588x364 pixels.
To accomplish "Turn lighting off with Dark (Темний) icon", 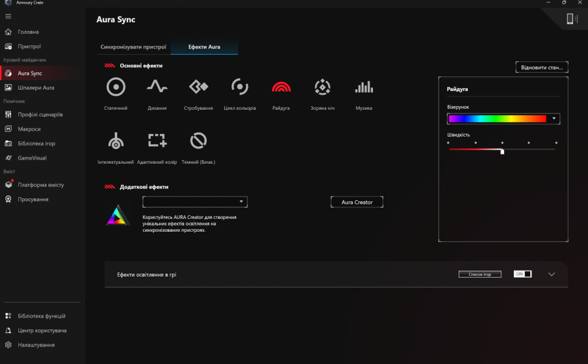I will point(199,141).
